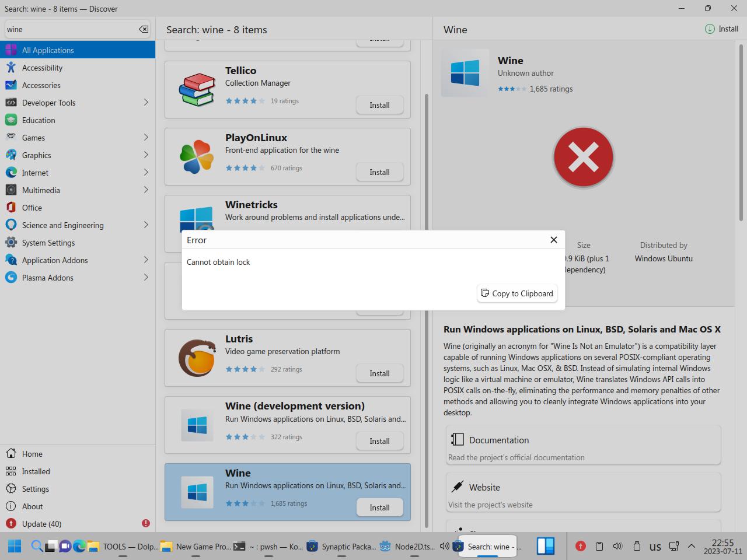Open the Office category
747x560 pixels.
78,208
